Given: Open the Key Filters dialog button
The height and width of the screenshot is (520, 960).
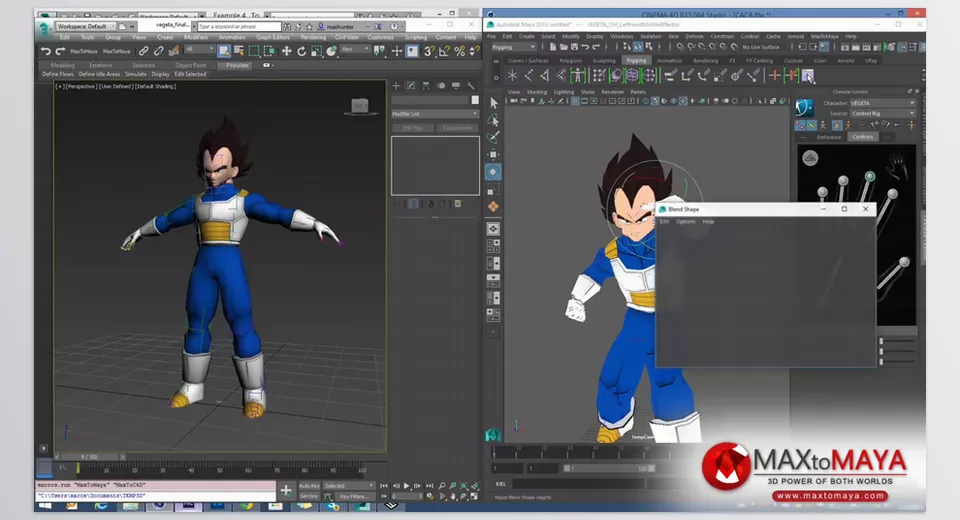Looking at the screenshot, I should coord(353,496).
